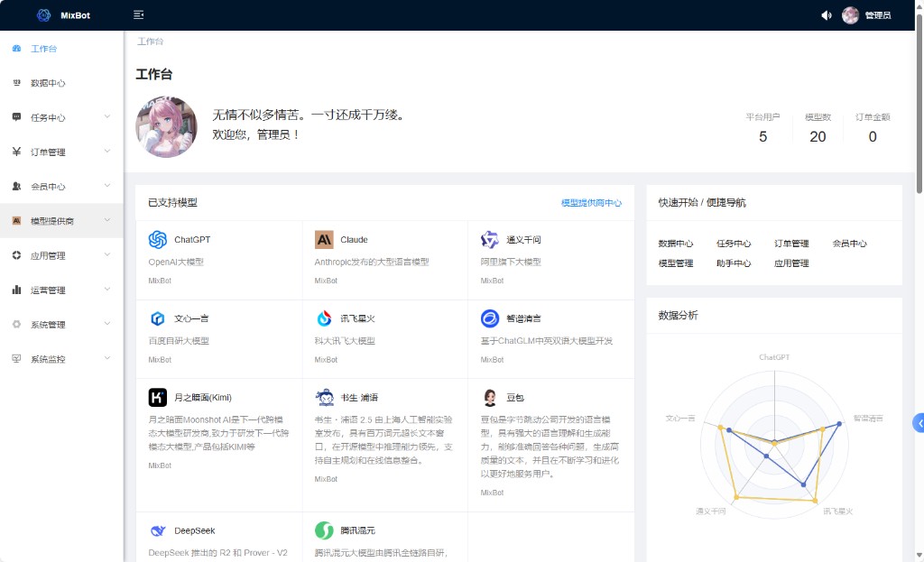Go to 应用管理 quick navigation link
This screenshot has width=924, height=562.
pyautogui.click(x=791, y=263)
